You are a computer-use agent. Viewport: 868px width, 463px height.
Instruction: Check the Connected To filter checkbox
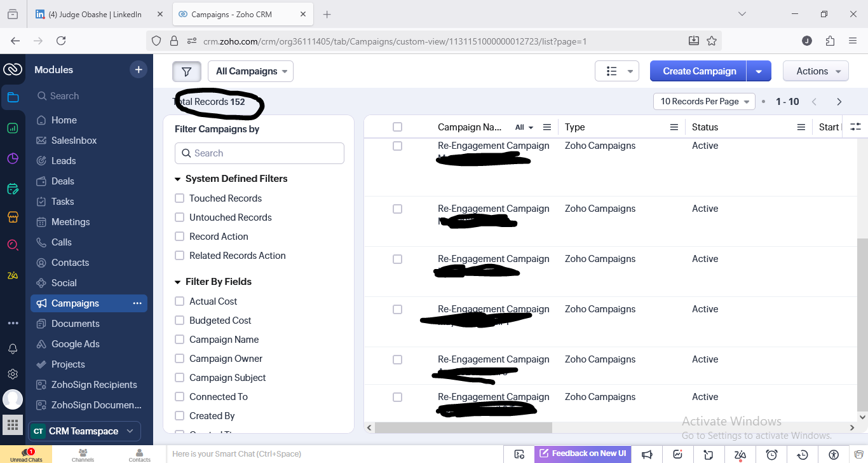(179, 397)
